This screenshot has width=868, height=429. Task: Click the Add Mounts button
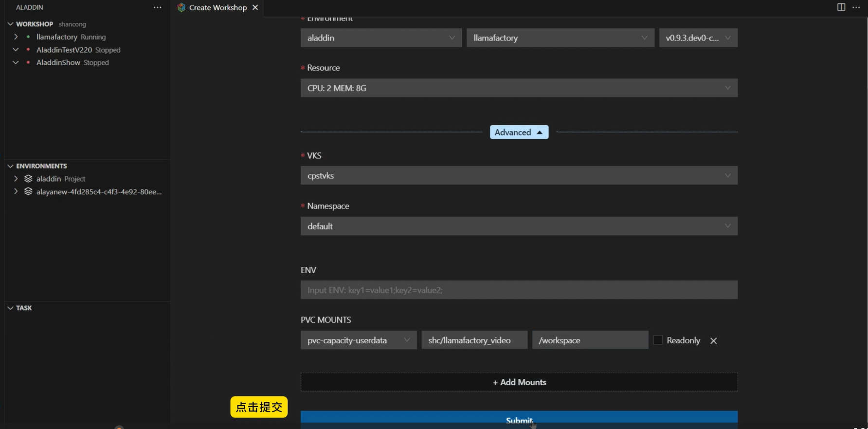pyautogui.click(x=519, y=382)
